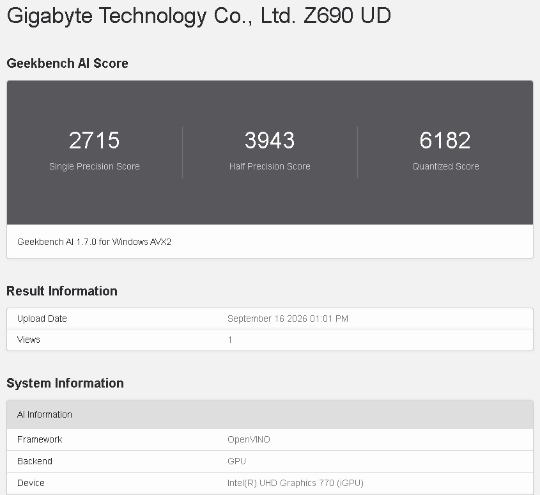Click the views count value 1
The image size is (540, 495).
[x=230, y=340]
